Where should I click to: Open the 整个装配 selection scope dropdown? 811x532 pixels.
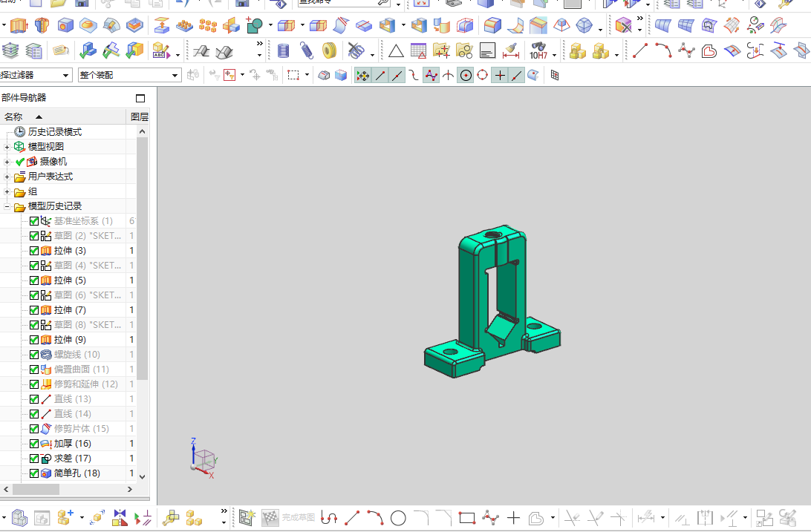coord(130,76)
